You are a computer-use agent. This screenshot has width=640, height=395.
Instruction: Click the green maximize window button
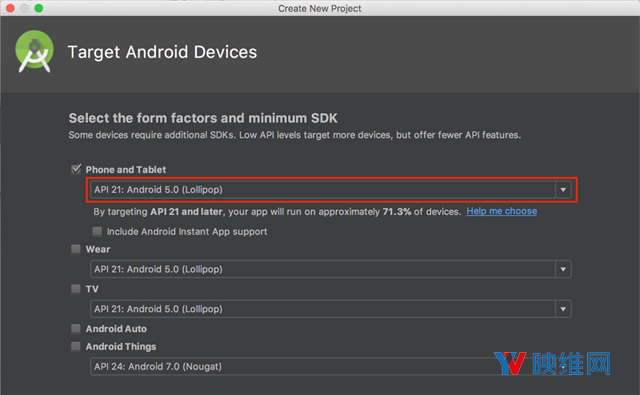pyautogui.click(x=39, y=8)
